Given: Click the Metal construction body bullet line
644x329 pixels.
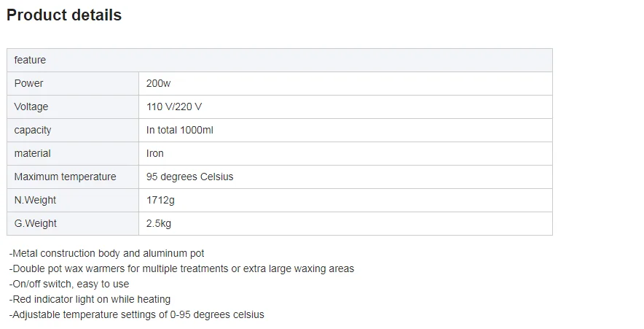Looking at the screenshot, I should 107,253.
